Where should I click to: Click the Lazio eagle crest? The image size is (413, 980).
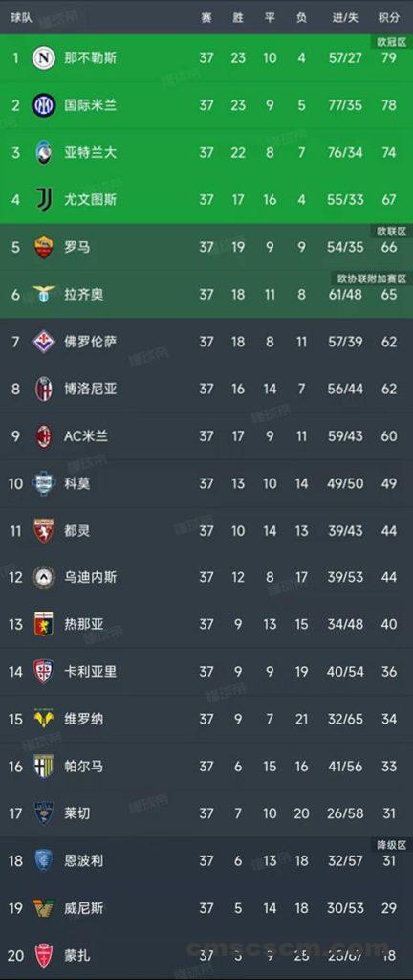tap(44, 294)
